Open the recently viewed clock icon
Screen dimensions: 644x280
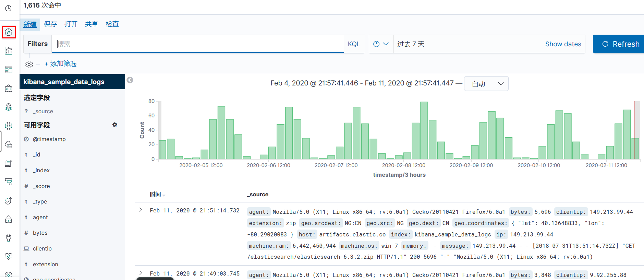[x=9, y=8]
